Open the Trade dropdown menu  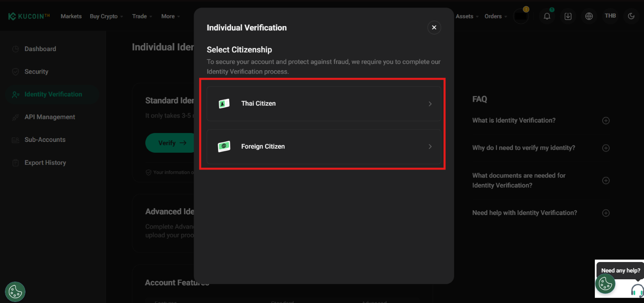point(142,16)
